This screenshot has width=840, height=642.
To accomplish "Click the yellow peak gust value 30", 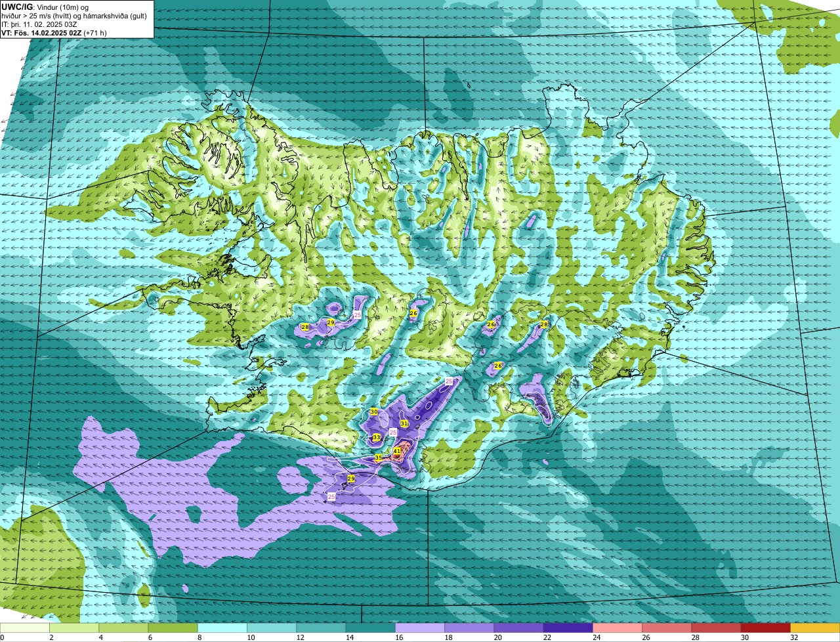I will 373,412.
